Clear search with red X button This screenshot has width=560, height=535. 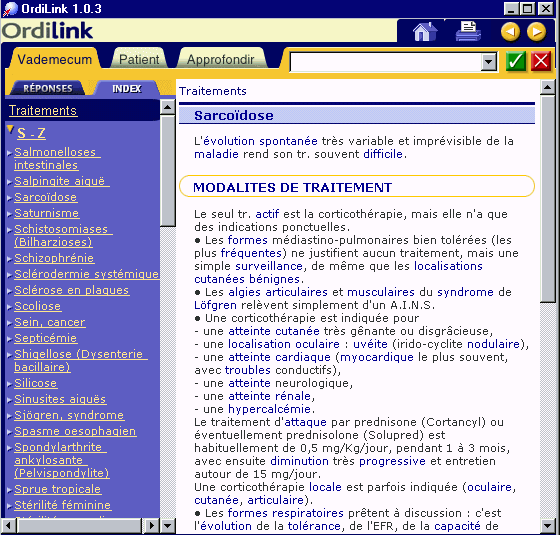[541, 61]
